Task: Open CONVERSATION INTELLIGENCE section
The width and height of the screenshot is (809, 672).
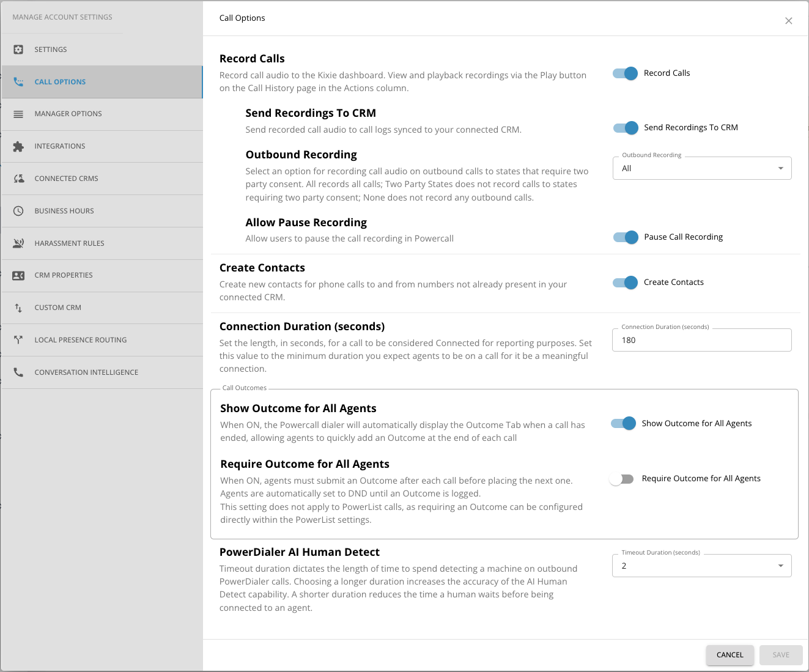Action: click(102, 372)
